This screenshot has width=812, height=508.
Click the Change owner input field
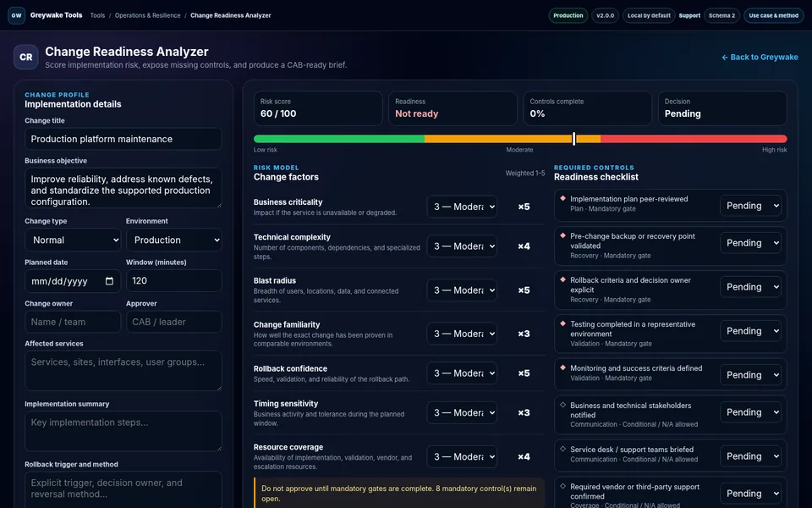[73, 322]
